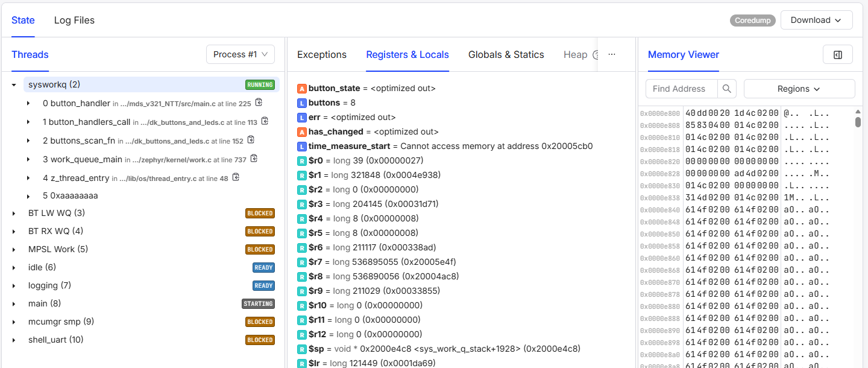Collapse the sysworkq thread

coord(14,85)
